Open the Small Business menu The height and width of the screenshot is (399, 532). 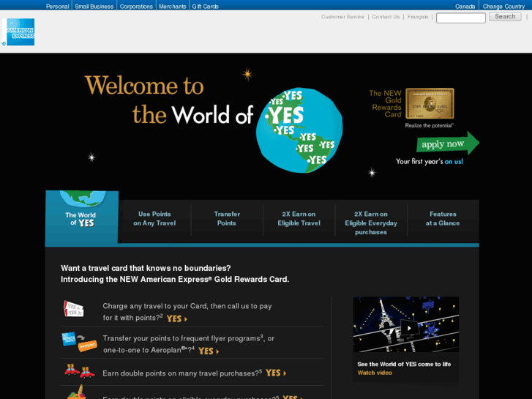click(x=94, y=7)
